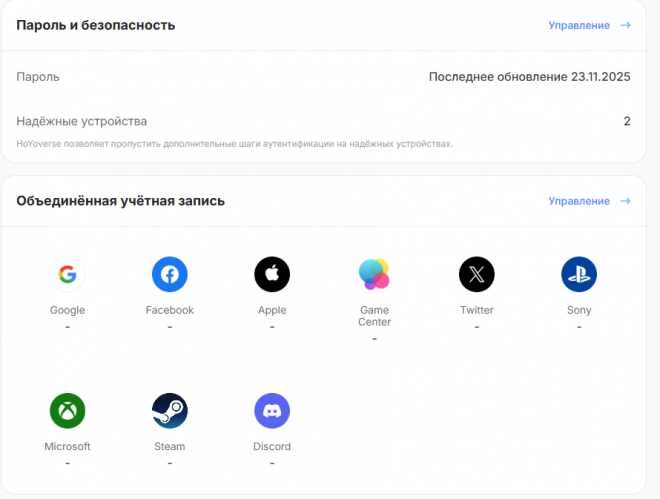Image resolution: width=660 pixels, height=499 pixels.
Task: Click the Объединённая учётная запись heading
Action: click(x=120, y=201)
